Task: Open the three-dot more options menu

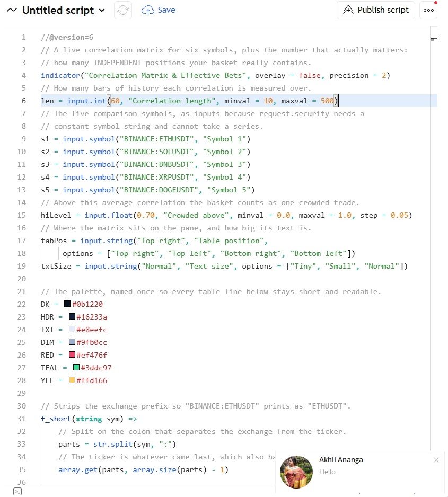Action: tap(428, 10)
